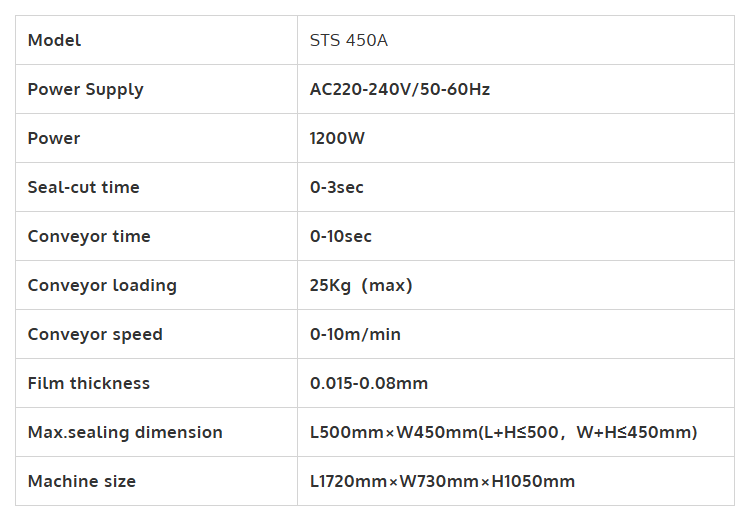Select the L500mm×W450mm sealing dimension value
Screen dimensions: 741x516
tap(503, 433)
